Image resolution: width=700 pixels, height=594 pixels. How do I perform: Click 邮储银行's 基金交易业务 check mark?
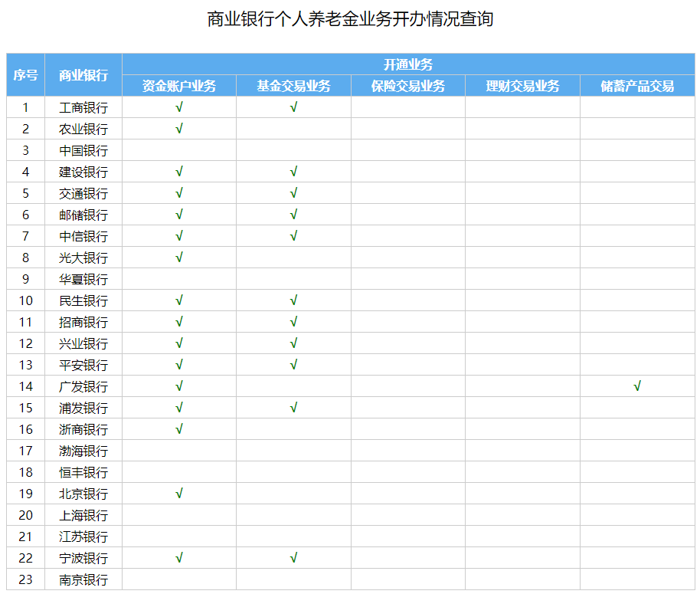coord(294,215)
